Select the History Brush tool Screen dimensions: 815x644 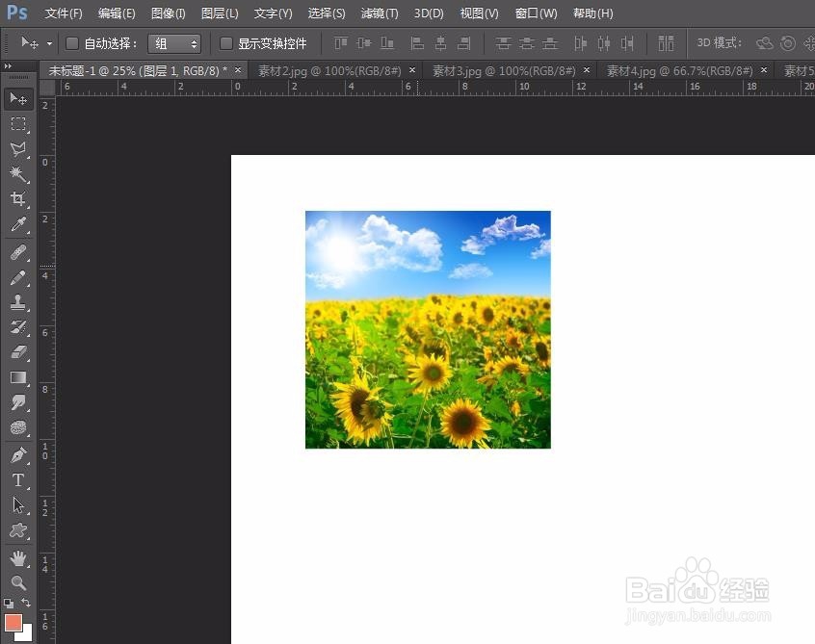(18, 327)
